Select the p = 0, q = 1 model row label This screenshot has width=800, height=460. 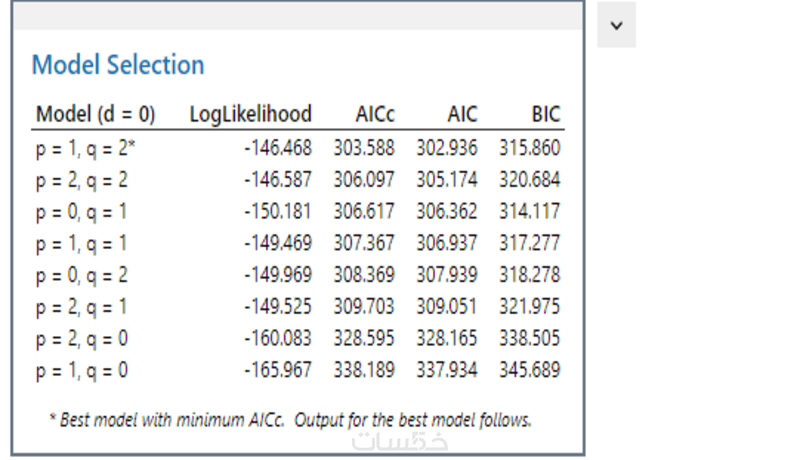tap(82, 212)
